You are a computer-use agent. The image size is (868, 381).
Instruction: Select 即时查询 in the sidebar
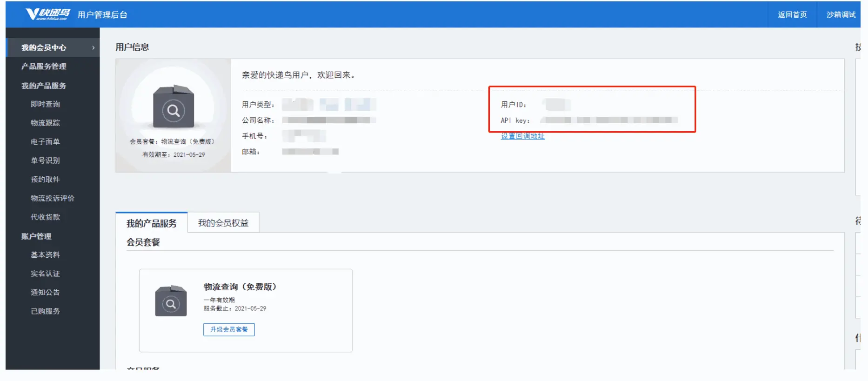point(45,104)
